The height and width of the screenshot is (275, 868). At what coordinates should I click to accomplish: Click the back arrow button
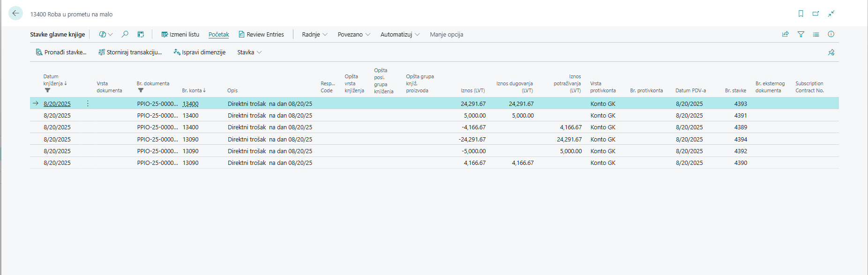(15, 14)
